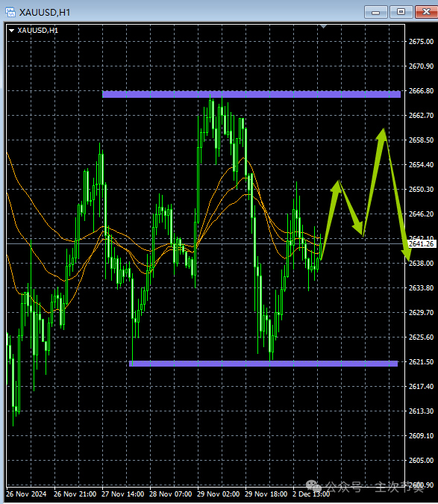Click the 29 Nov 02:00 time label

[x=219, y=494]
